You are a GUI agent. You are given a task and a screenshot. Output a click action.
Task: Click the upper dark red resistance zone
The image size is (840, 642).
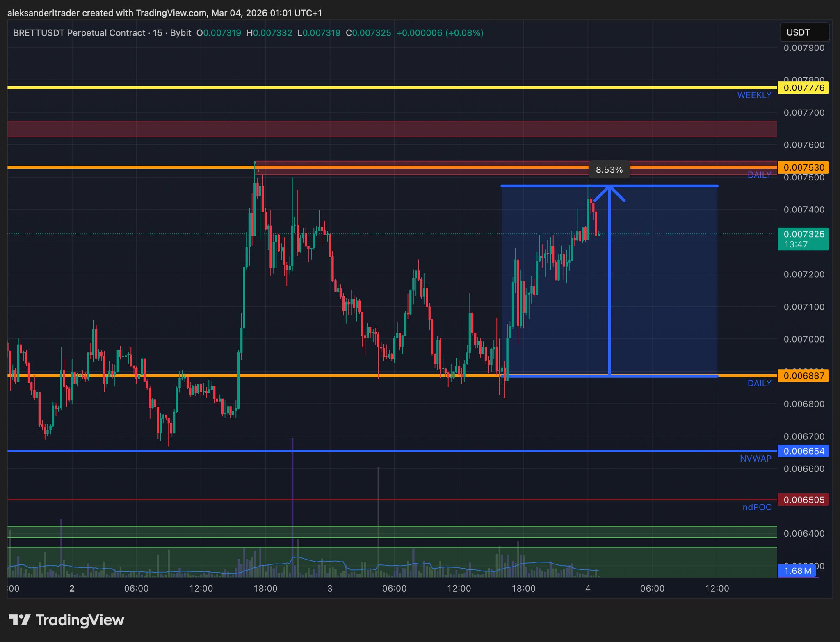point(392,129)
